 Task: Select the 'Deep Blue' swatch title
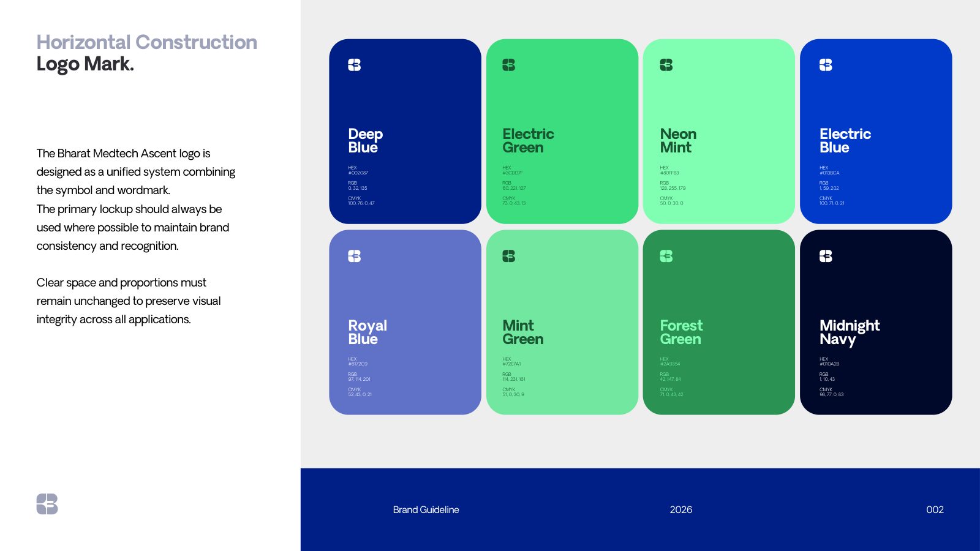365,141
